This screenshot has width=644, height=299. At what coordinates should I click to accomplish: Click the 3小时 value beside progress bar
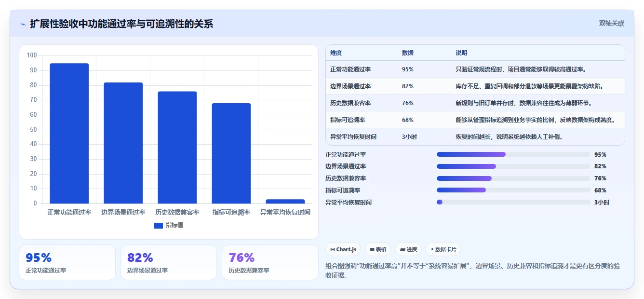pyautogui.click(x=602, y=203)
